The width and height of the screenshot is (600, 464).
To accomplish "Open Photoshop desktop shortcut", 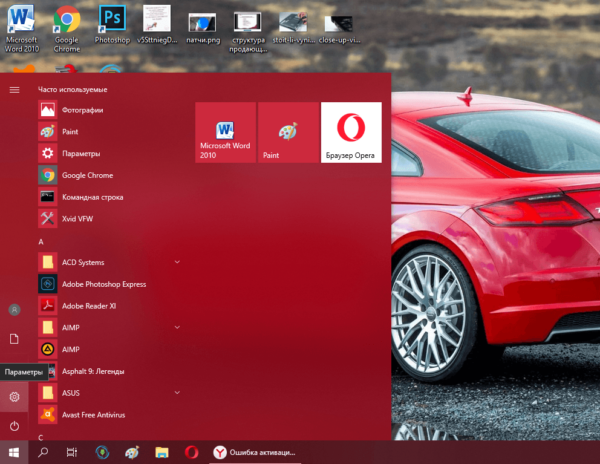I will (x=112, y=24).
